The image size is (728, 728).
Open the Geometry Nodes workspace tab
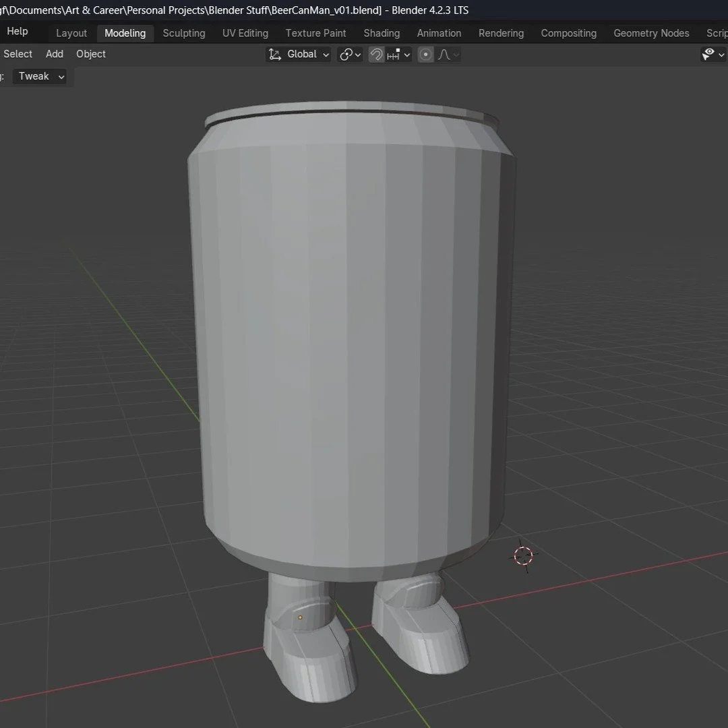(651, 34)
